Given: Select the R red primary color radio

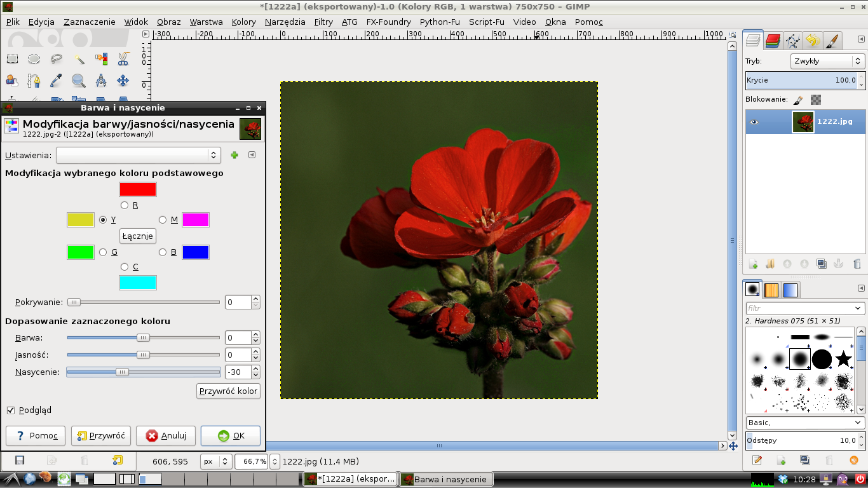Looking at the screenshot, I should tap(125, 205).
